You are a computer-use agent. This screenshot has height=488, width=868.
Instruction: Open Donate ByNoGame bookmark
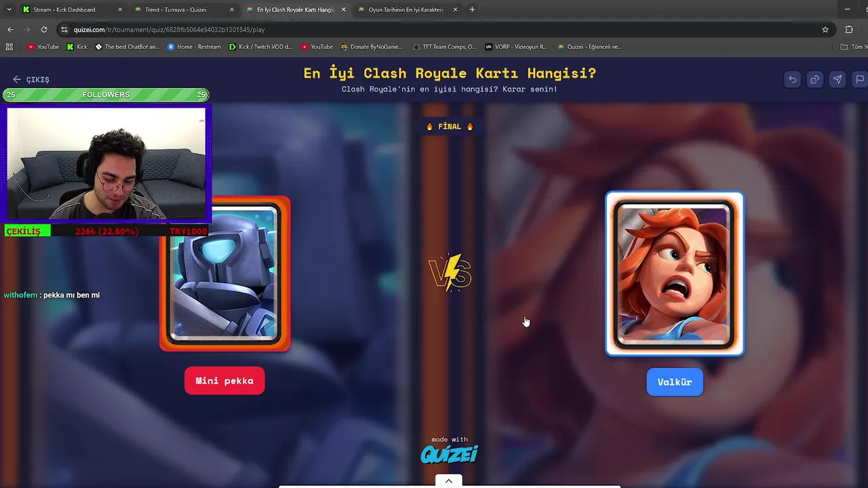[x=372, y=47]
